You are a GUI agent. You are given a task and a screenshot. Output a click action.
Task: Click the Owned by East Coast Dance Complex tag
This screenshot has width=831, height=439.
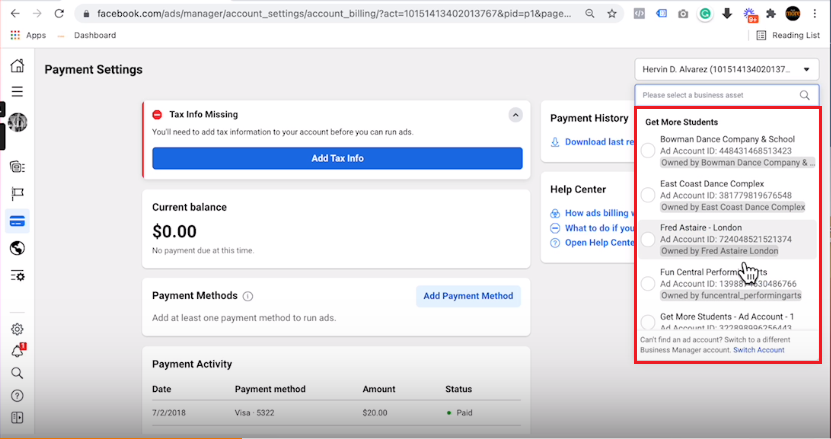732,207
